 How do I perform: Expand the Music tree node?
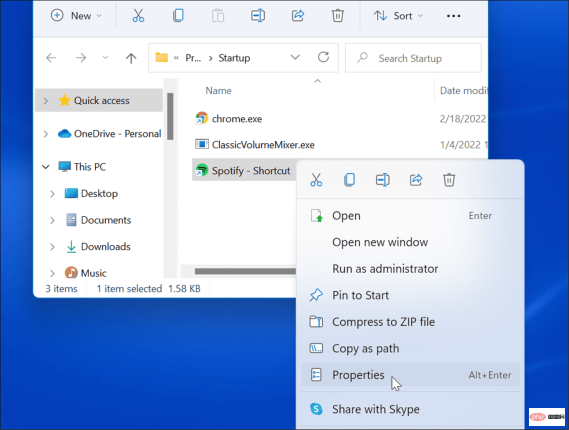coord(52,273)
